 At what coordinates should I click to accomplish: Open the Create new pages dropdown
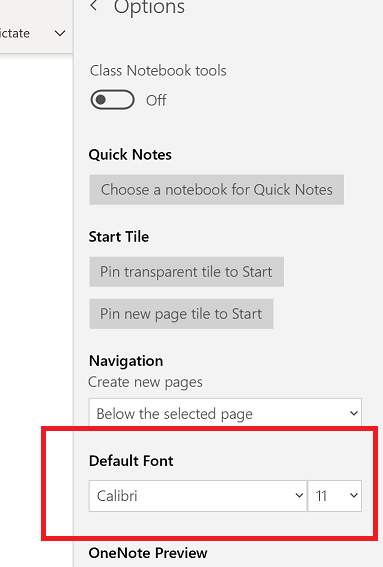(225, 413)
